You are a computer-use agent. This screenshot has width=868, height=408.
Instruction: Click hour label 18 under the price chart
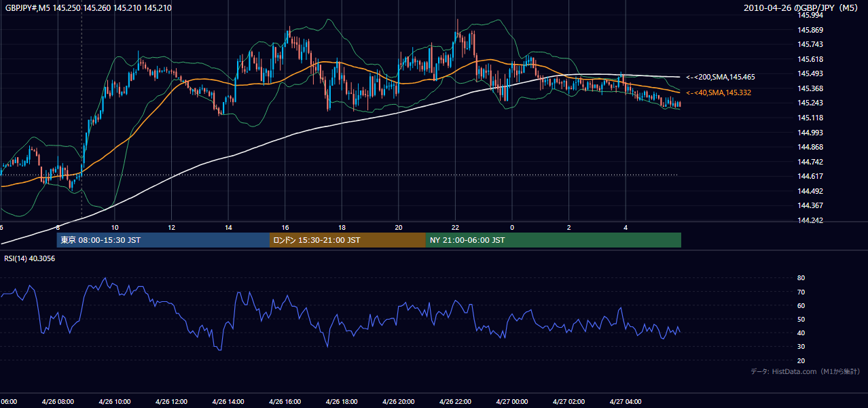[342, 228]
